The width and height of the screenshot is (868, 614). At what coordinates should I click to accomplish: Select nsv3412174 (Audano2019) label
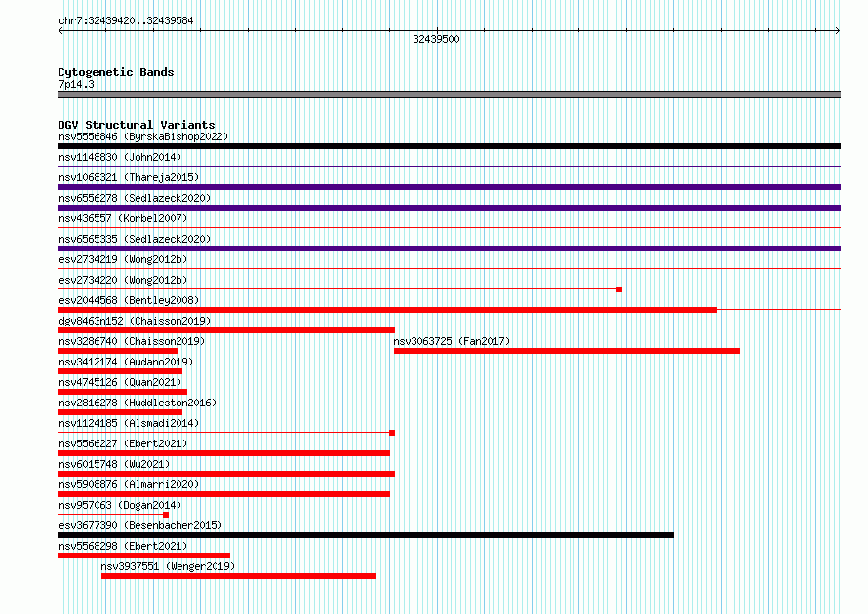click(x=126, y=362)
